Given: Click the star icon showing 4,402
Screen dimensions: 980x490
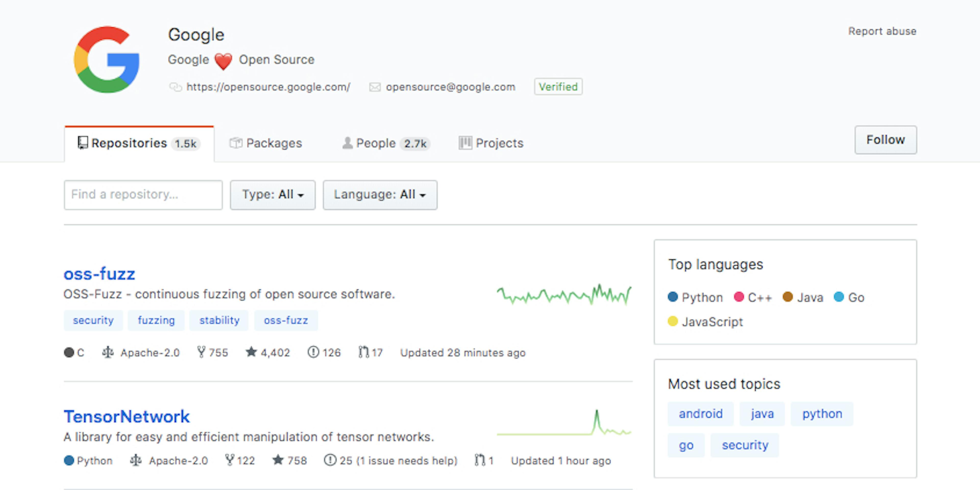Looking at the screenshot, I should pyautogui.click(x=251, y=352).
